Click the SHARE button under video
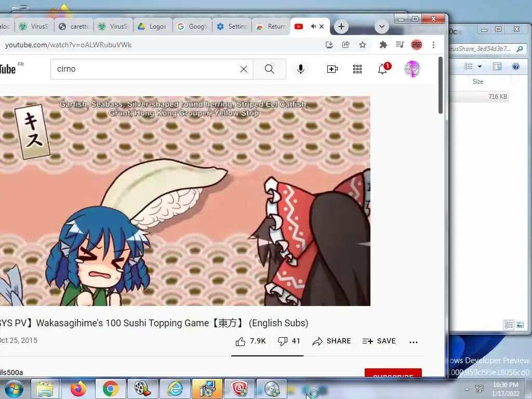This screenshot has height=399, width=532. (331, 341)
